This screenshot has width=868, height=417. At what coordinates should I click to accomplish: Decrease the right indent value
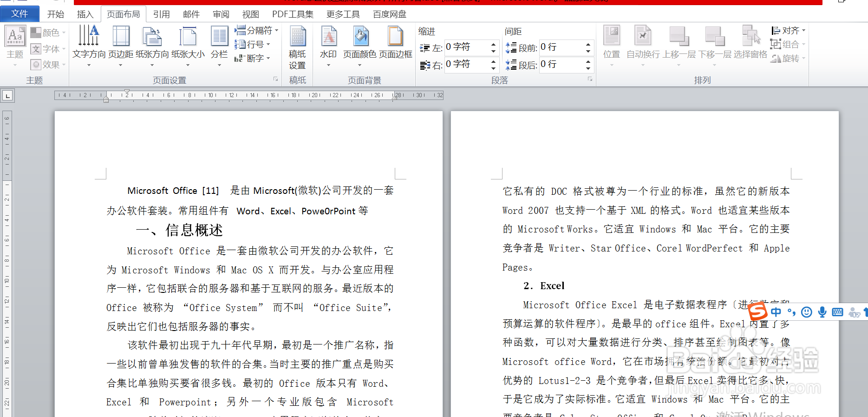(493, 68)
